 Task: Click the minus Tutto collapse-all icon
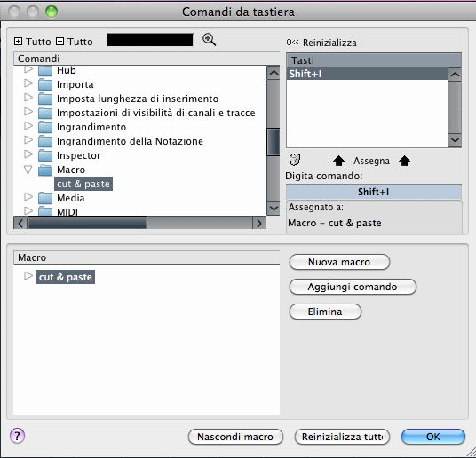[x=60, y=42]
